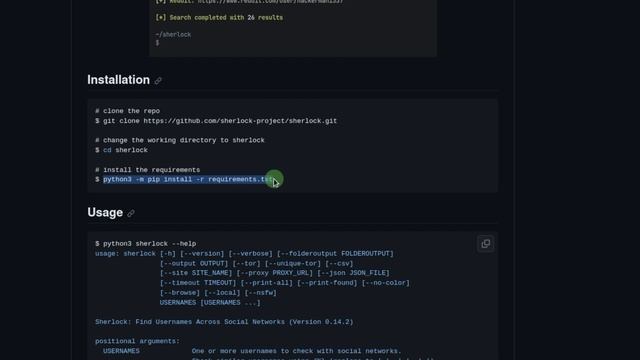The image size is (640, 360).
Task: Click the '[--print-all]' option text
Action: click(x=267, y=283)
